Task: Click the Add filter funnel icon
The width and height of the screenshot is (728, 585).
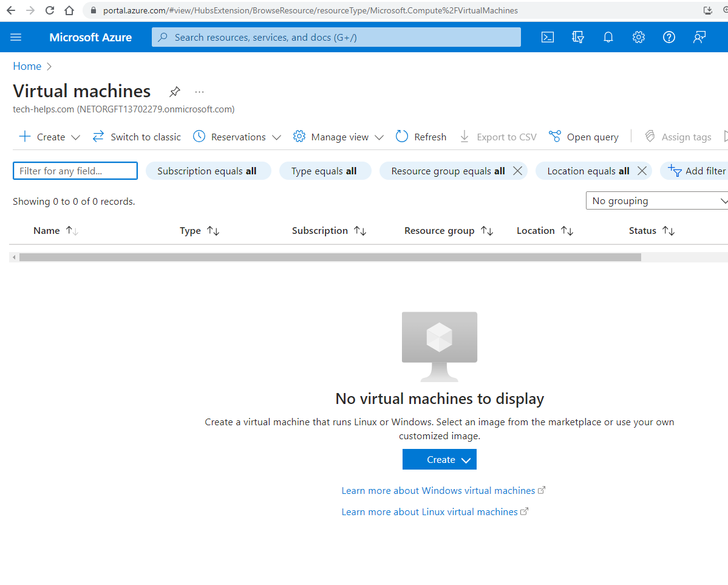Action: pyautogui.click(x=675, y=171)
